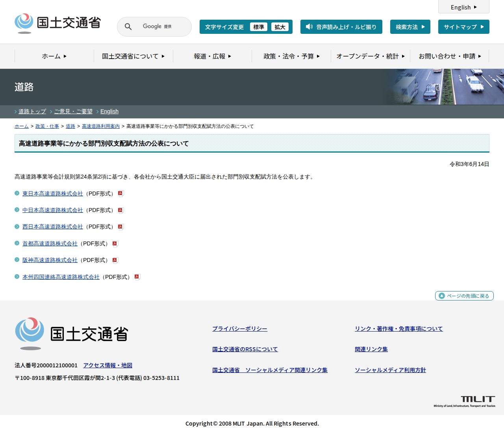Viewport: 504px width, 435px height.
Task: Expand the English menu at top right
Action: click(x=463, y=7)
